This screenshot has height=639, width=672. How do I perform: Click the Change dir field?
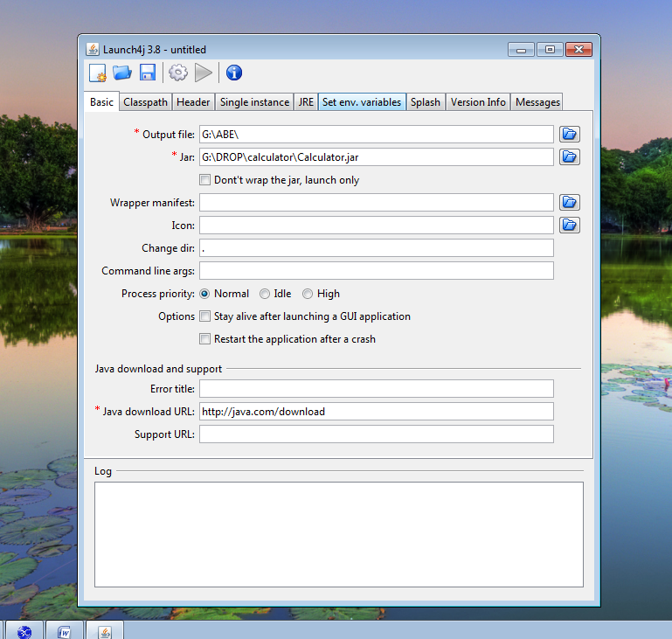(x=377, y=247)
